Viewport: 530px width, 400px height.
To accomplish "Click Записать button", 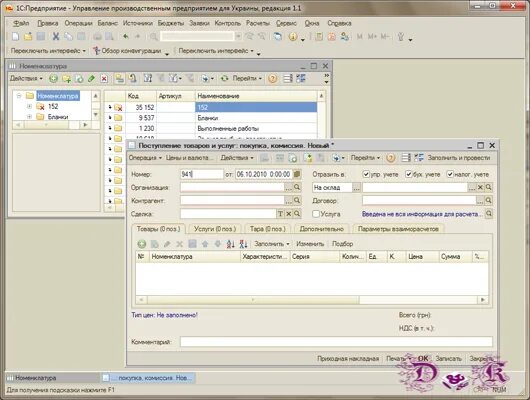I will point(448,358).
